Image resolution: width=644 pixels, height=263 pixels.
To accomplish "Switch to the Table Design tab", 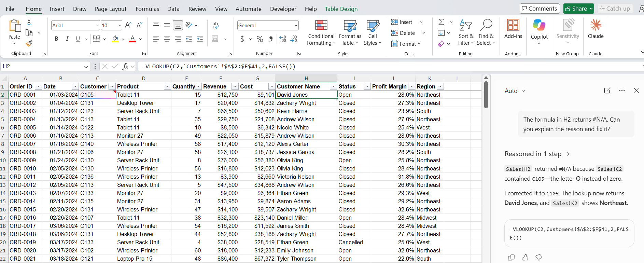I will pyautogui.click(x=341, y=9).
